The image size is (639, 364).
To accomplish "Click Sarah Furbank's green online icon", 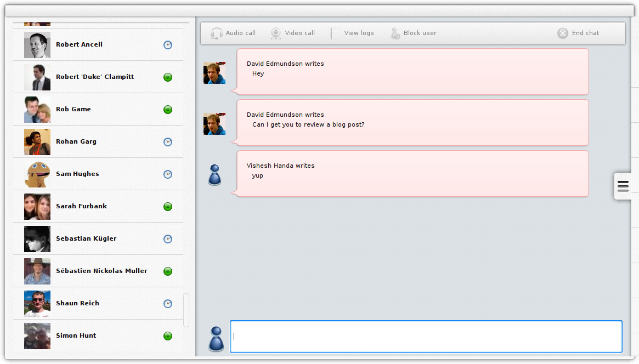I will pyautogui.click(x=168, y=207).
